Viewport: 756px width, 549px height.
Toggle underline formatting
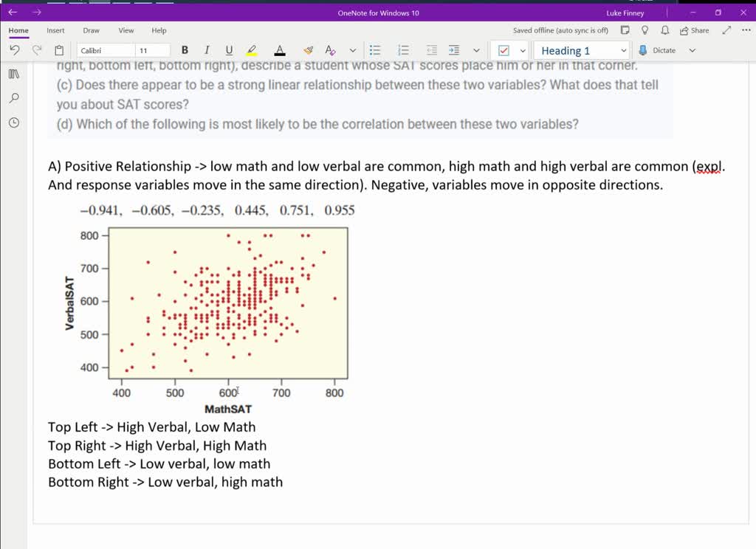[228, 50]
